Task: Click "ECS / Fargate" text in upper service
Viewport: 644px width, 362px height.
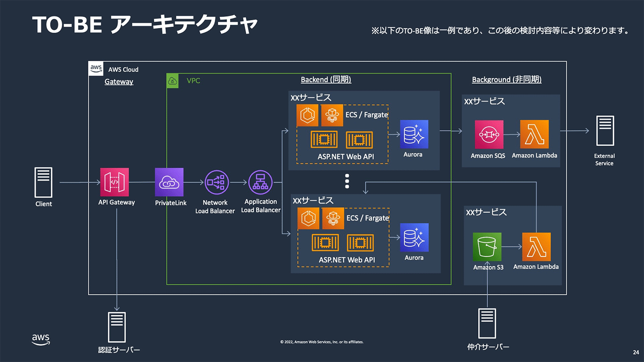Action: tap(367, 115)
